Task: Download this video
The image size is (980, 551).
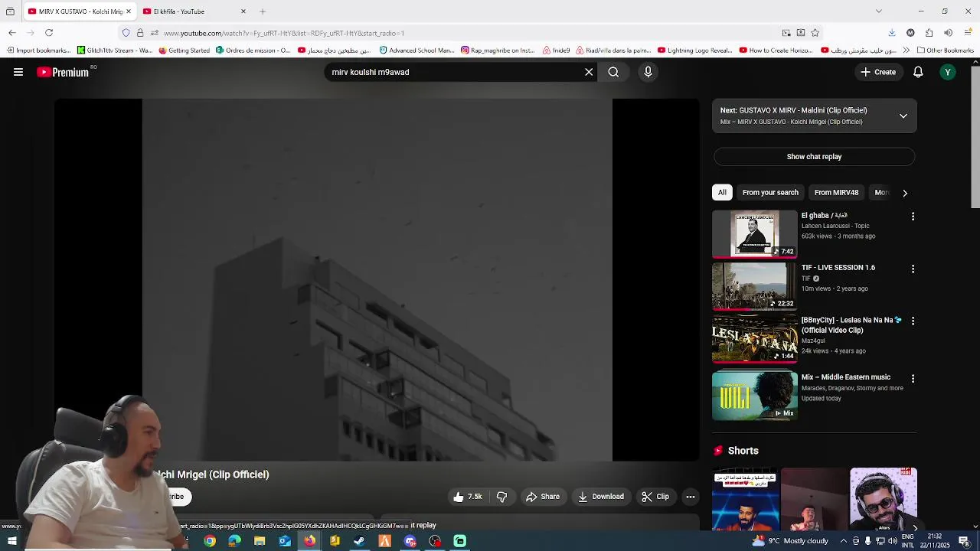Action: (601, 497)
